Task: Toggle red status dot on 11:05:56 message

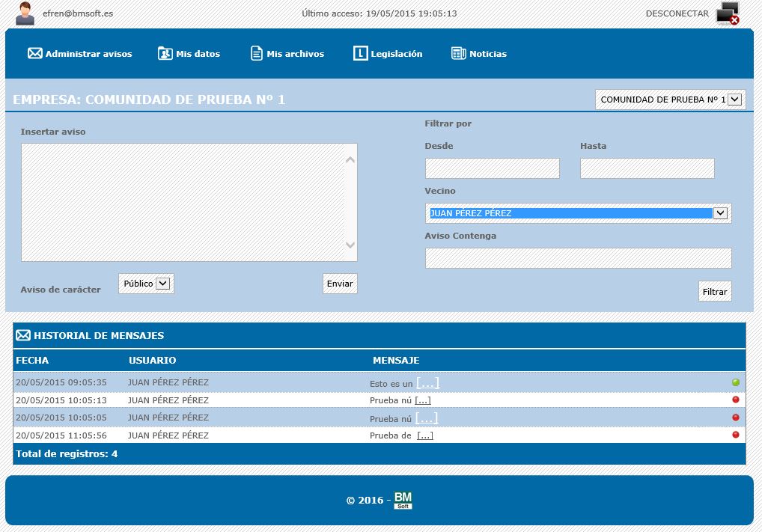Action: click(735, 435)
